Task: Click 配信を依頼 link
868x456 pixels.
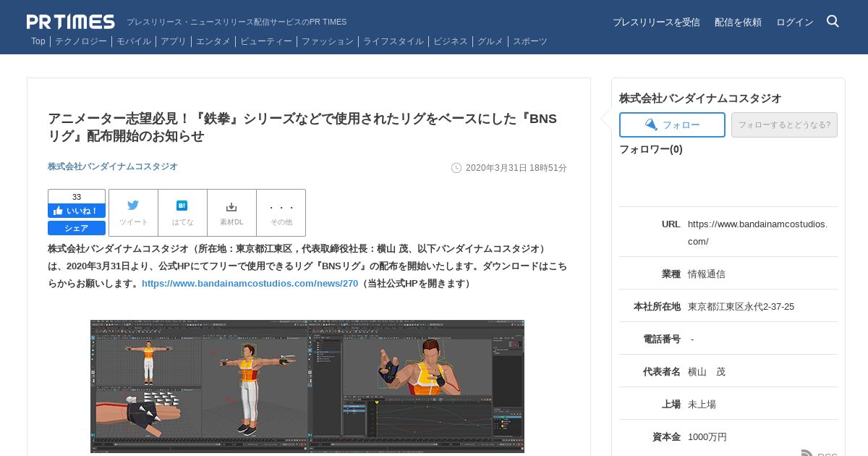Action: [738, 22]
